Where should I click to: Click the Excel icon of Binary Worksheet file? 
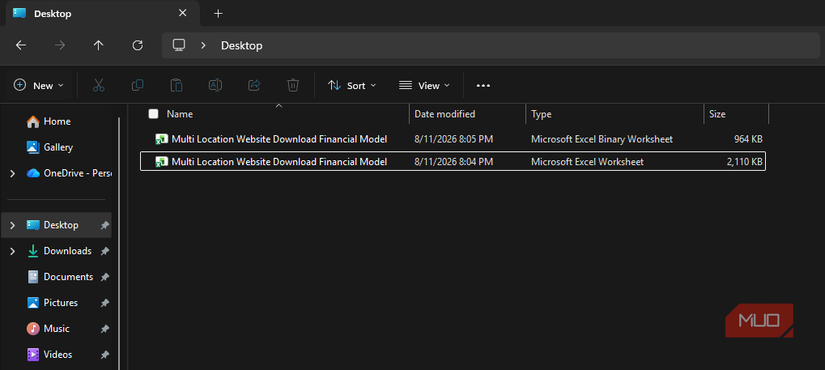161,139
